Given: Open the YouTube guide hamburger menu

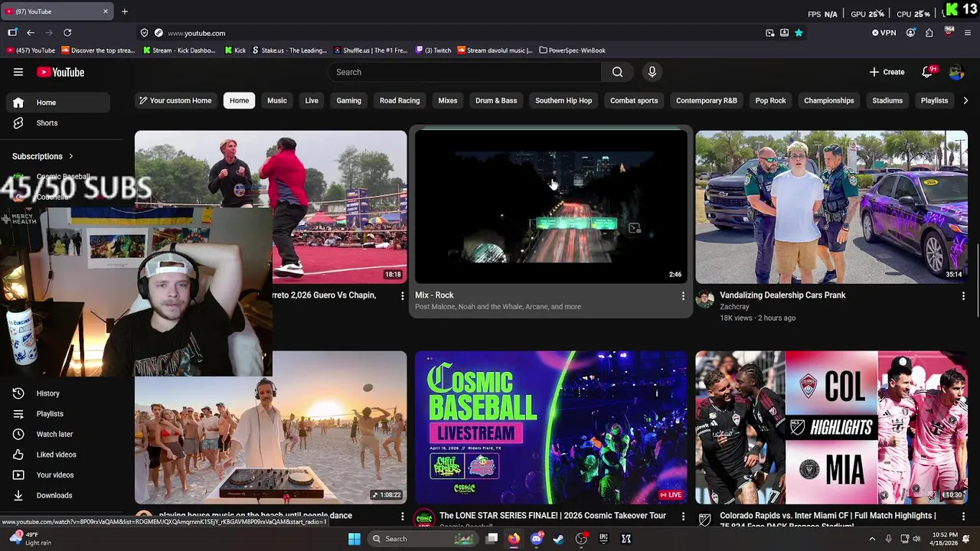Looking at the screenshot, I should [x=18, y=72].
